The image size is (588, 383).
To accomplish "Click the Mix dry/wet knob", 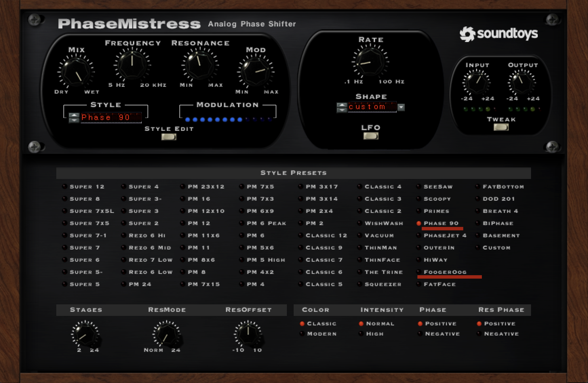I will tap(76, 72).
